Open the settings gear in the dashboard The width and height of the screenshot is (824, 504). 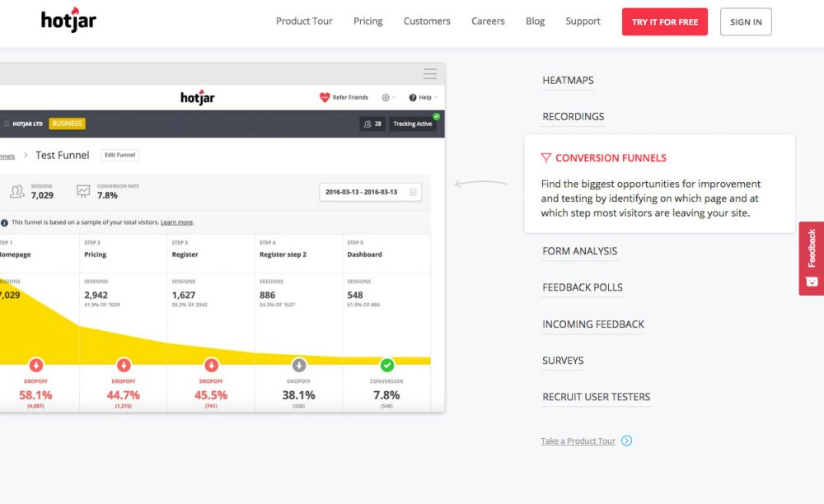pyautogui.click(x=386, y=98)
